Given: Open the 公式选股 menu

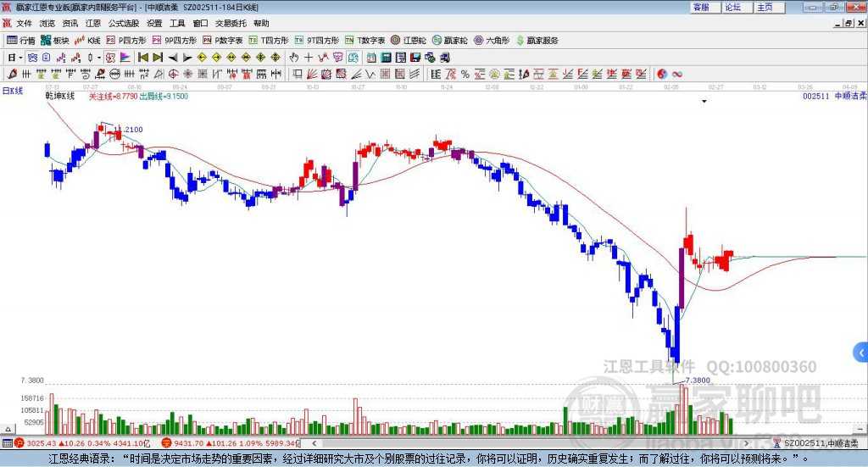Looking at the screenshot, I should point(123,24).
